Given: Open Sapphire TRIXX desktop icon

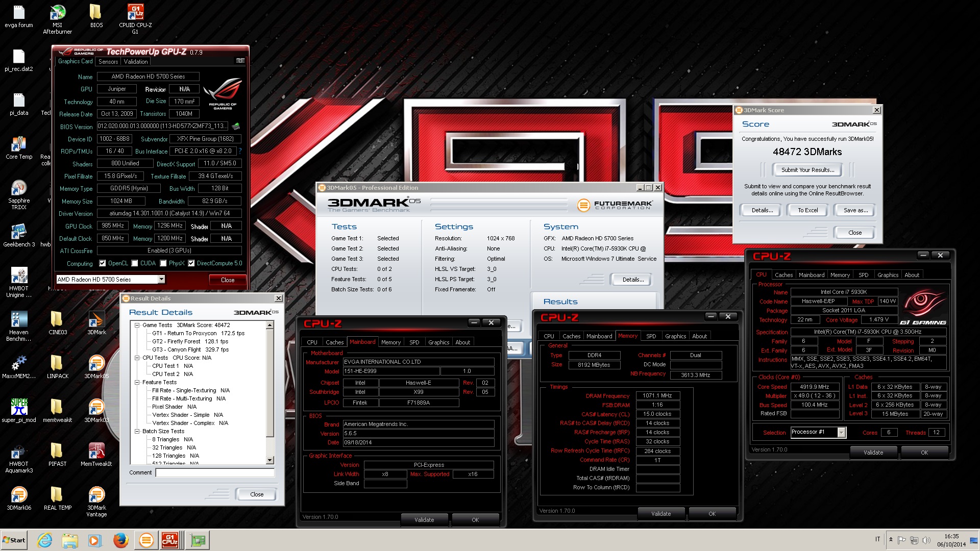Looking at the screenshot, I should (19, 195).
